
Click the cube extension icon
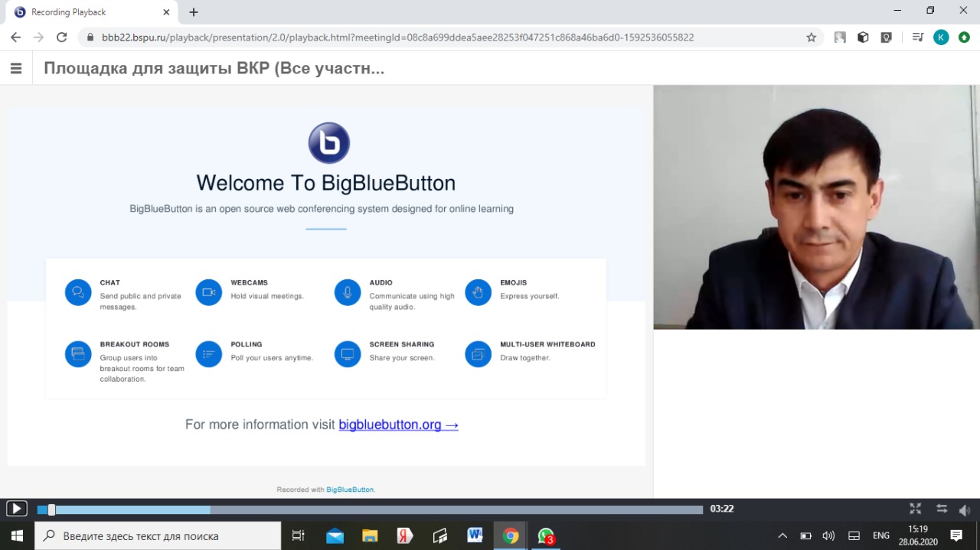[x=863, y=37]
